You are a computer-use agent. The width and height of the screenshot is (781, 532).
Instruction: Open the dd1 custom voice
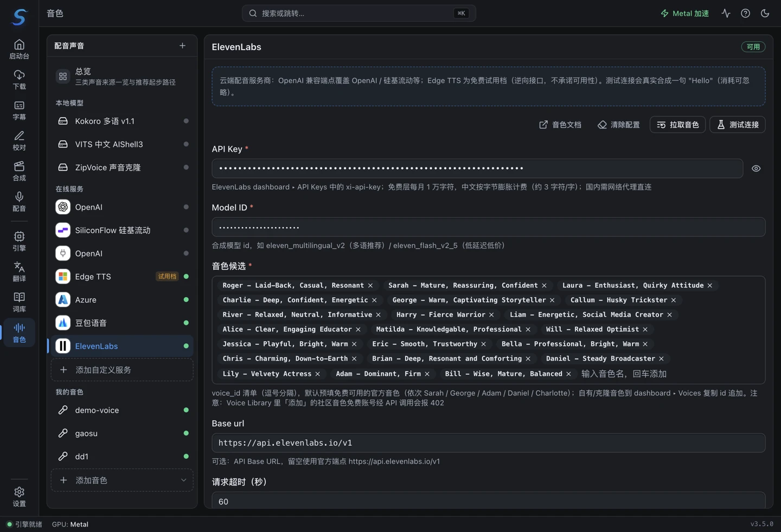(x=122, y=457)
